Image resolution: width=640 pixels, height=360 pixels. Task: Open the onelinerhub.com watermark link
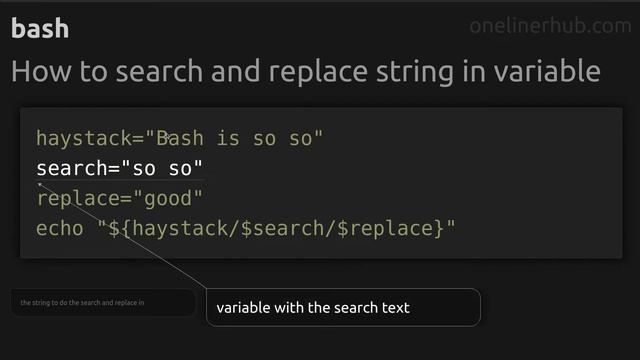tap(550, 26)
